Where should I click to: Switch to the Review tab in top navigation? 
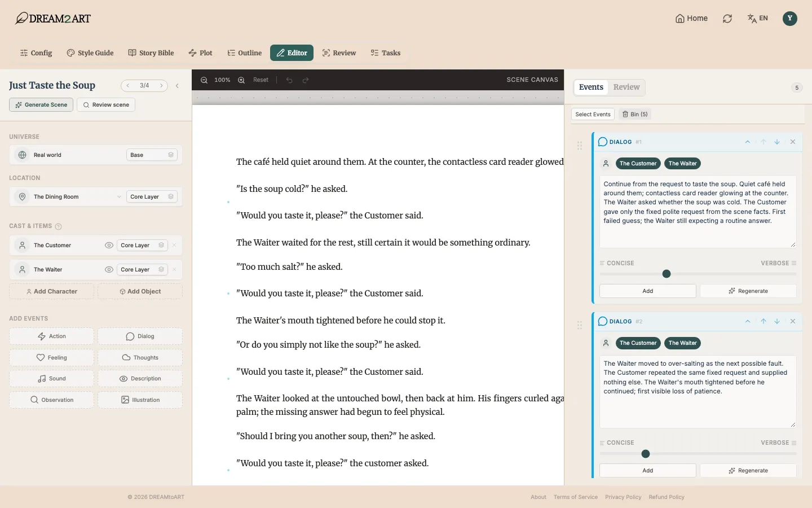[339, 53]
